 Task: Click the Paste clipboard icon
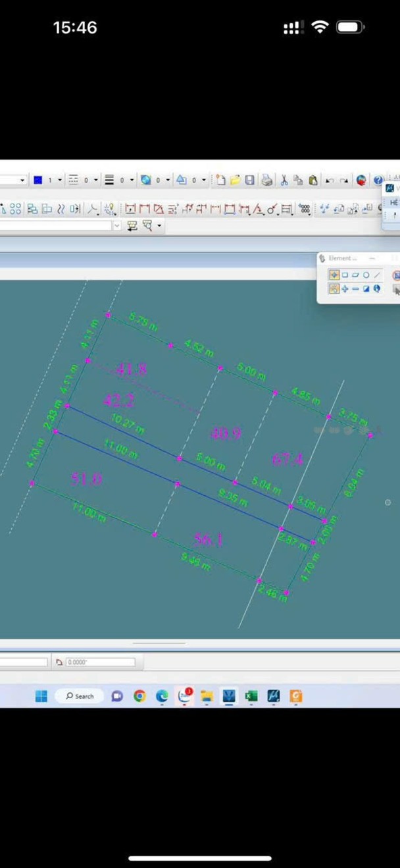click(x=313, y=180)
